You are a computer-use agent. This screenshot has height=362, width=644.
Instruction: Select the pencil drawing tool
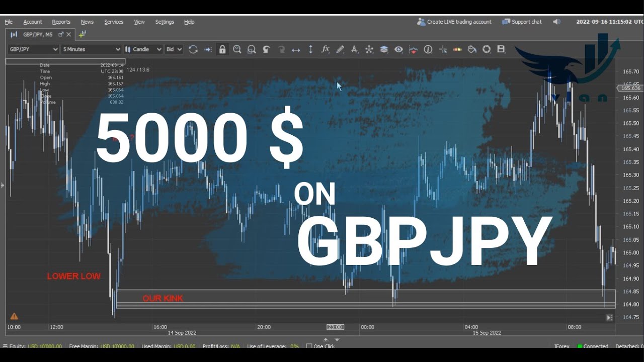pos(340,49)
